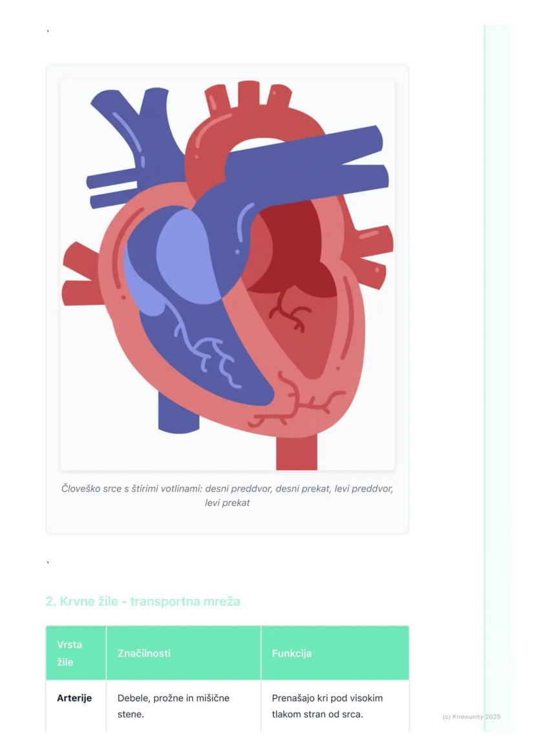Image resolution: width=535 pixels, height=756 pixels.
Task: Click the red vessels on heart's right edge
Action: click(372, 249)
